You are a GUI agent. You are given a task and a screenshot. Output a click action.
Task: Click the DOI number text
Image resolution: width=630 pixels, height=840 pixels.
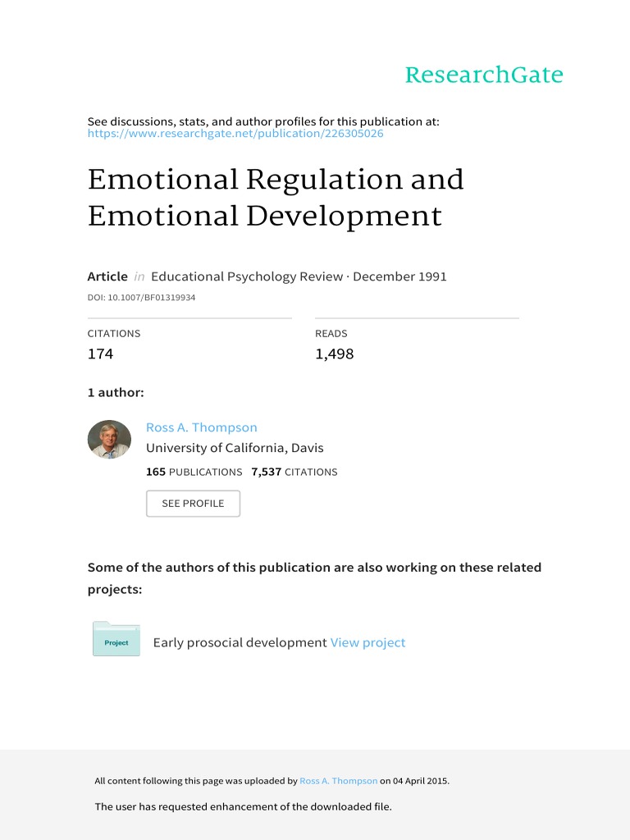[141, 297]
